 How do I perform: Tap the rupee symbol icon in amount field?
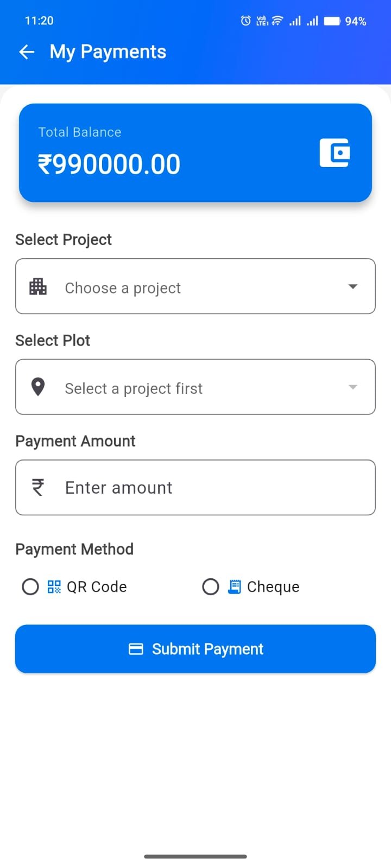pos(38,487)
